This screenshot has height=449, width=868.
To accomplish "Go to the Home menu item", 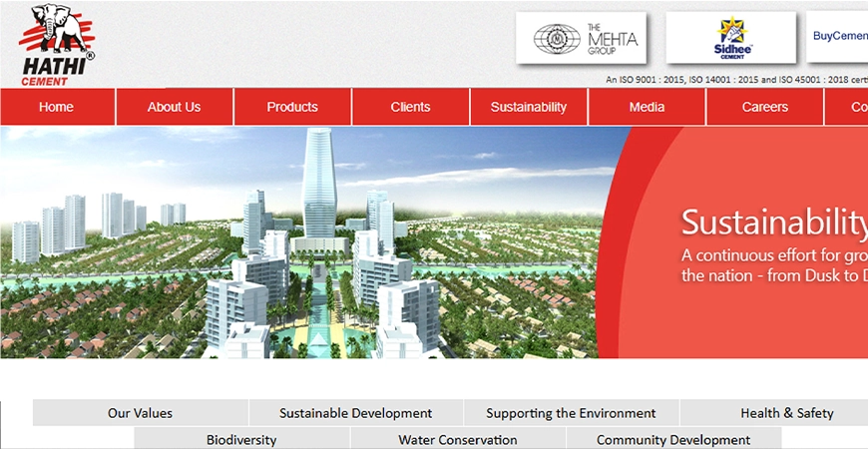I will (x=57, y=107).
